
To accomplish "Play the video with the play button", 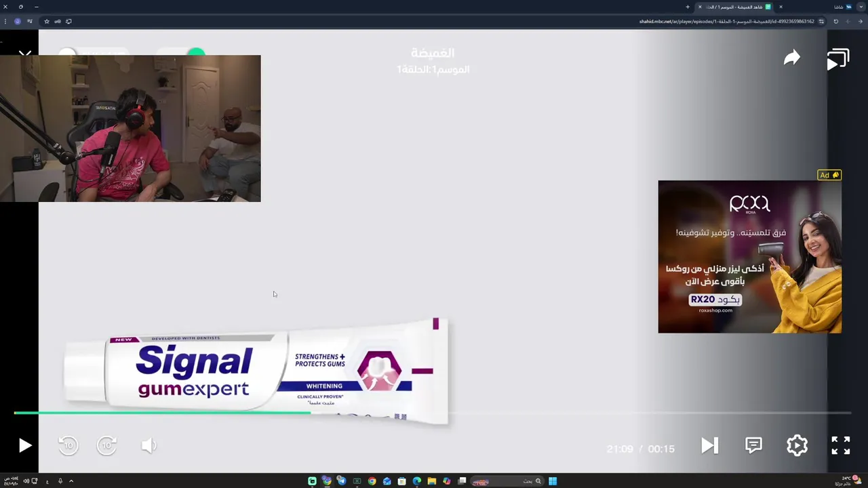I will (x=25, y=445).
